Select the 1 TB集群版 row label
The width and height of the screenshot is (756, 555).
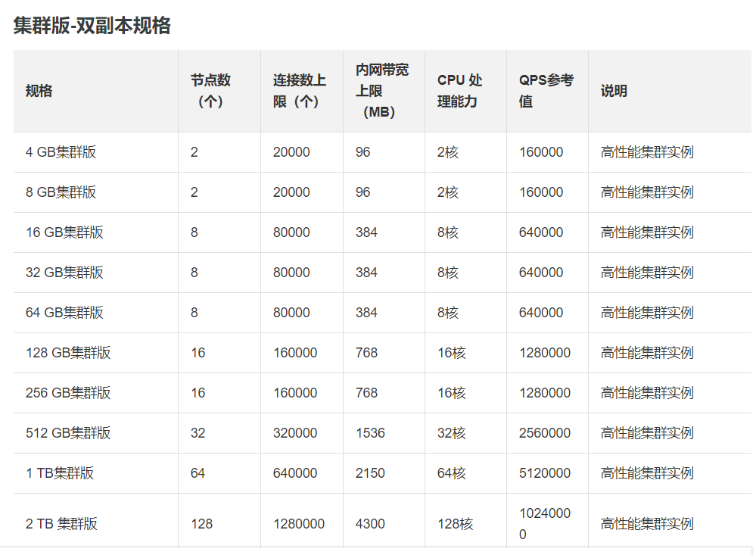[x=60, y=472]
